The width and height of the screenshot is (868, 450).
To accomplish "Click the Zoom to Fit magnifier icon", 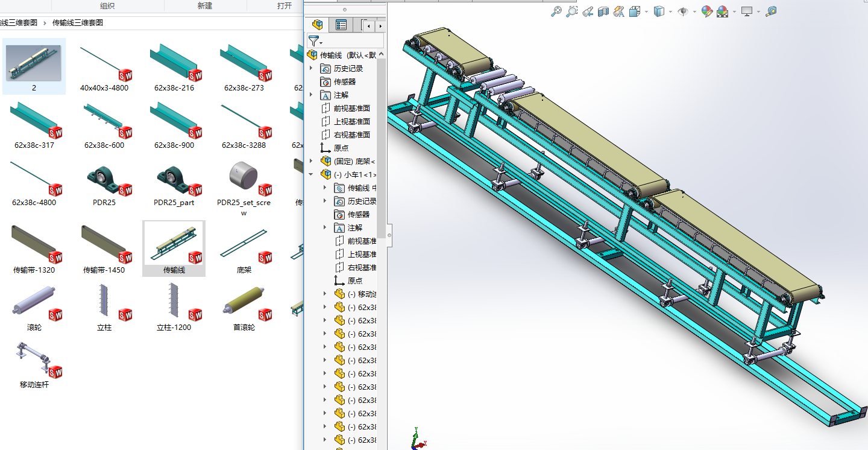I will click(556, 11).
